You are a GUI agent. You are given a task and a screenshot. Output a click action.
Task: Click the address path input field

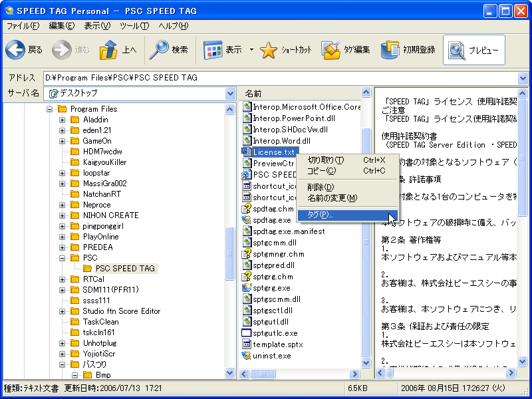coord(281,78)
